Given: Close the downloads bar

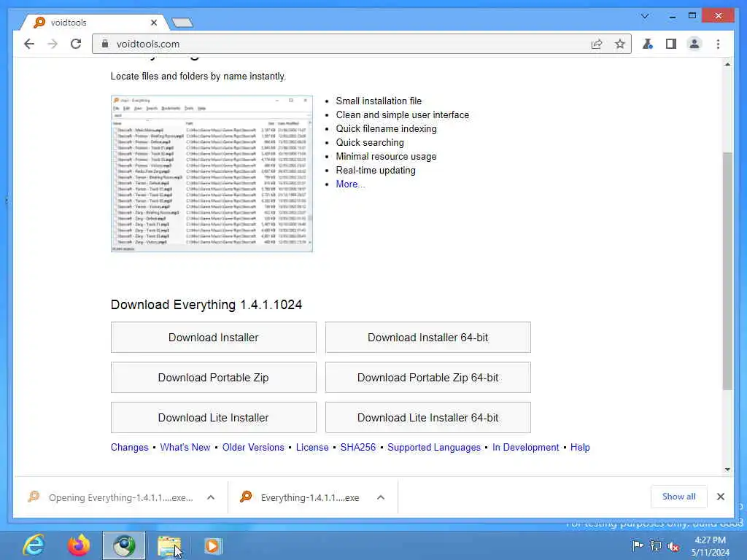Looking at the screenshot, I should click(x=721, y=497).
